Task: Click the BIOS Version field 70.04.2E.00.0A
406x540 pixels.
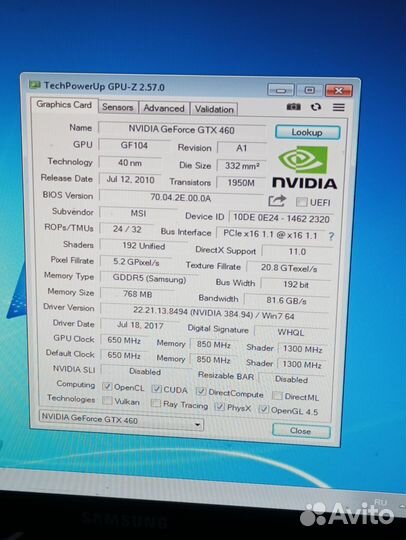Action: (180, 198)
